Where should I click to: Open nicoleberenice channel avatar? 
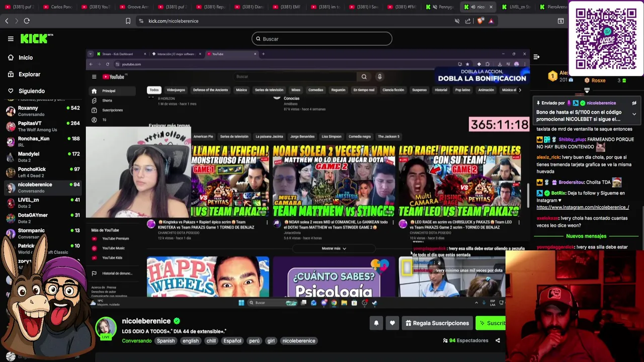point(106,329)
